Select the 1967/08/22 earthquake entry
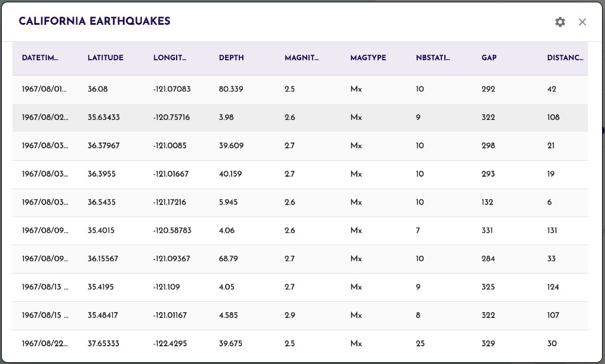This screenshot has height=364, width=605. (236, 343)
